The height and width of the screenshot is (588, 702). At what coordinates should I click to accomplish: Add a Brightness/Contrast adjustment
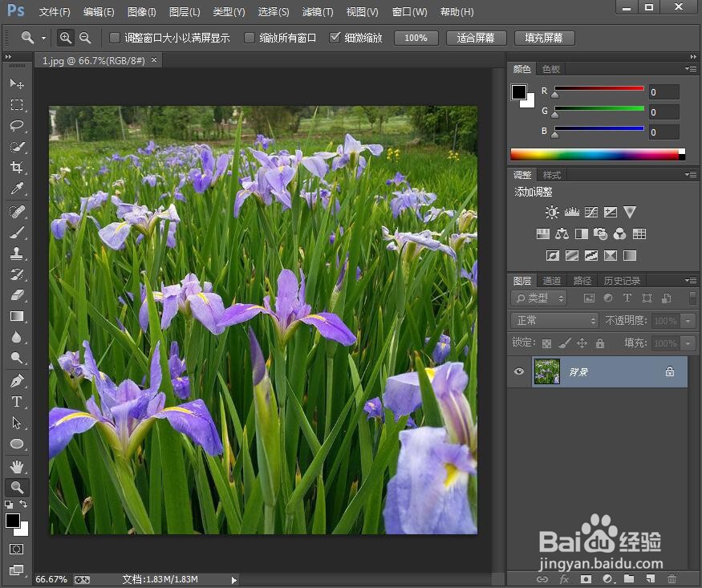[552, 212]
